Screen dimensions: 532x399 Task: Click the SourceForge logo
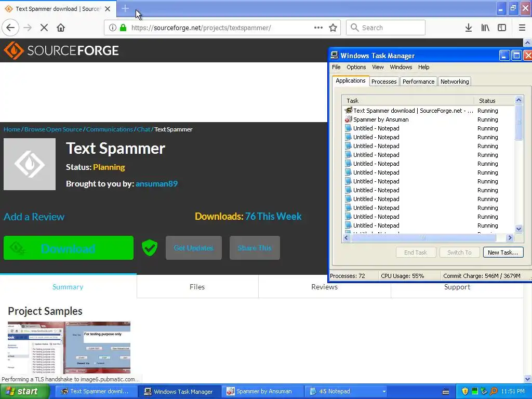tap(61, 50)
